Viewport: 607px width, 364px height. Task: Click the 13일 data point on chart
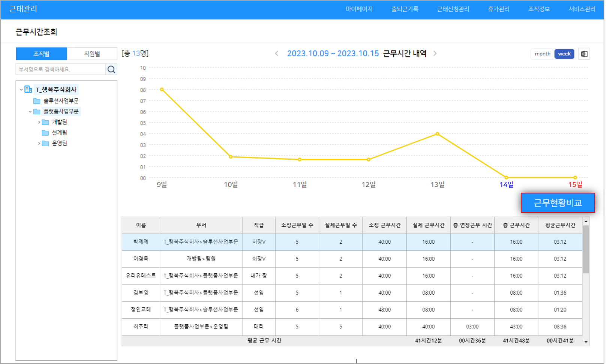pos(437,134)
